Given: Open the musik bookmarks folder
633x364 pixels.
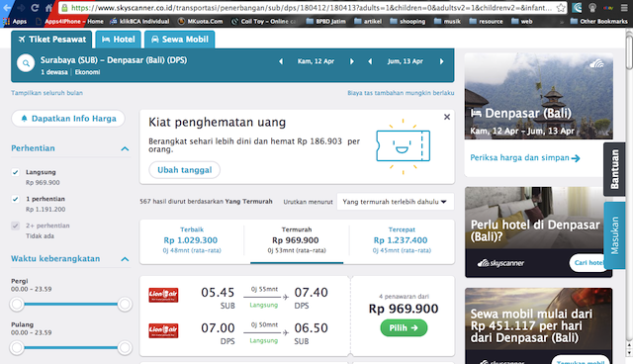Looking at the screenshot, I should [x=447, y=21].
